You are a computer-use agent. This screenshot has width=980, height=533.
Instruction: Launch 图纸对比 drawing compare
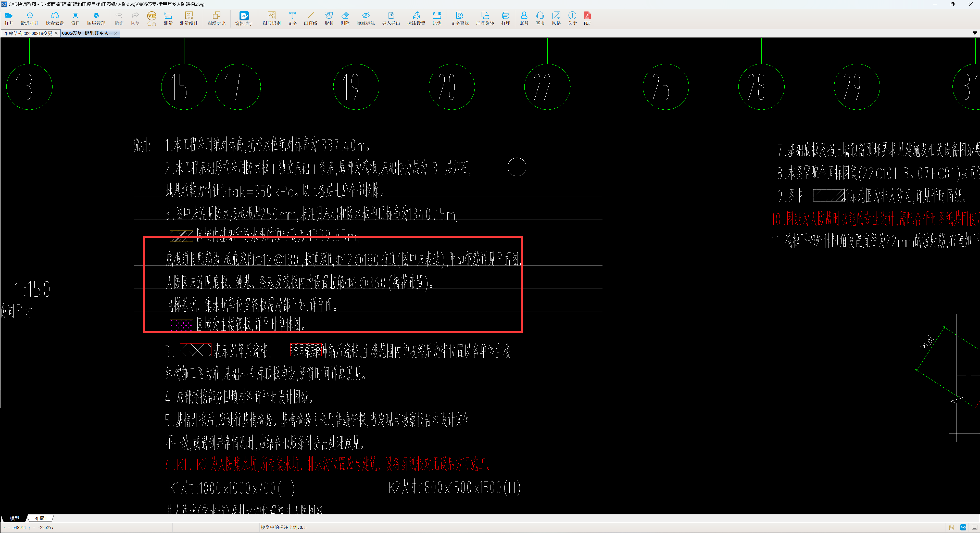pyautogui.click(x=217, y=18)
